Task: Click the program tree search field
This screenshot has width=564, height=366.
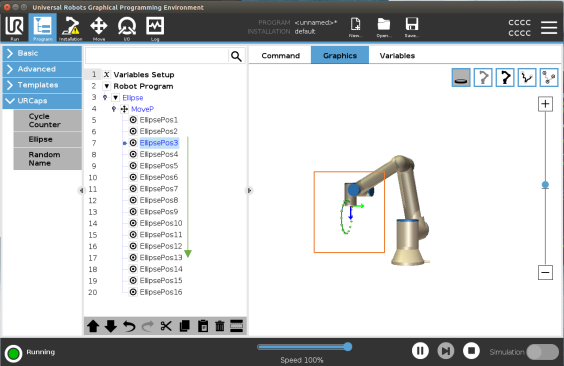Action: point(157,56)
